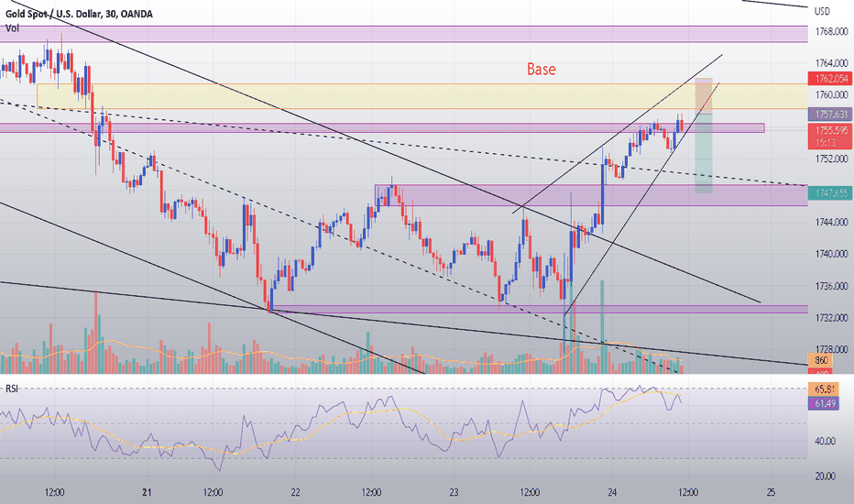Click the 1732.000 price axis label
The image size is (854, 504).
[832, 318]
